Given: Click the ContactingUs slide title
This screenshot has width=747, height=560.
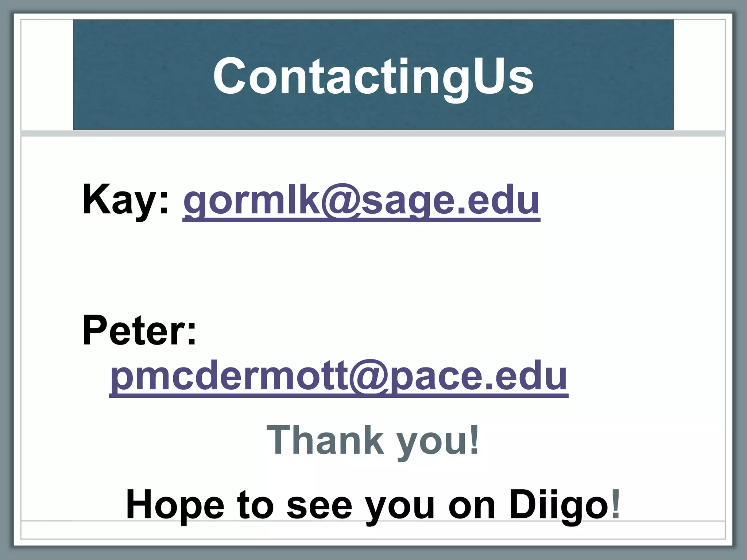Looking at the screenshot, I should (373, 75).
